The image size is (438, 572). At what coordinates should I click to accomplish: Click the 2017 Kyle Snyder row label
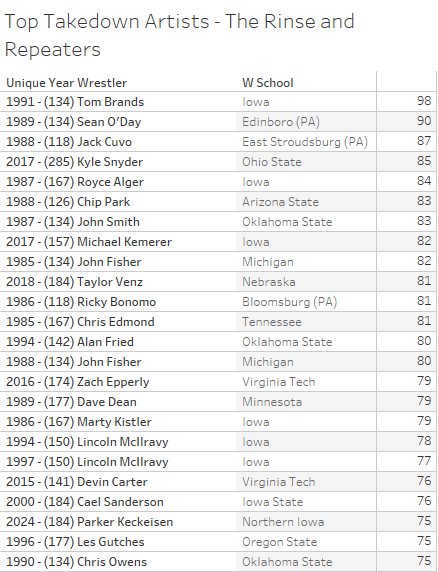(74, 162)
